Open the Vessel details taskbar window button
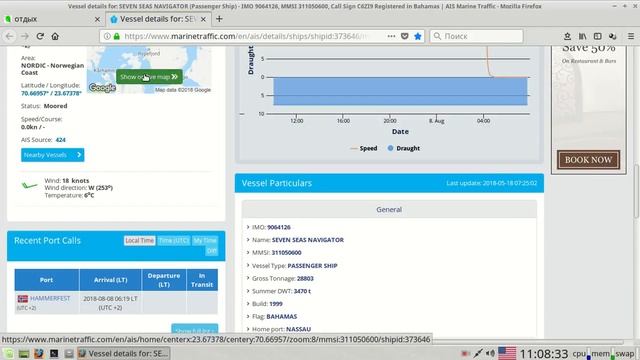640x360 pixels. pos(123,353)
